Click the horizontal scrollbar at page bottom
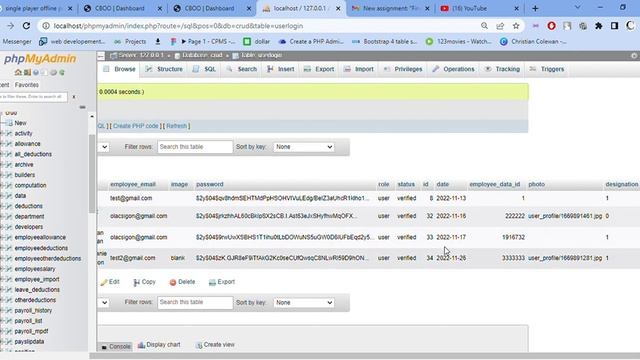The height and width of the screenshot is (360, 640). (364, 356)
